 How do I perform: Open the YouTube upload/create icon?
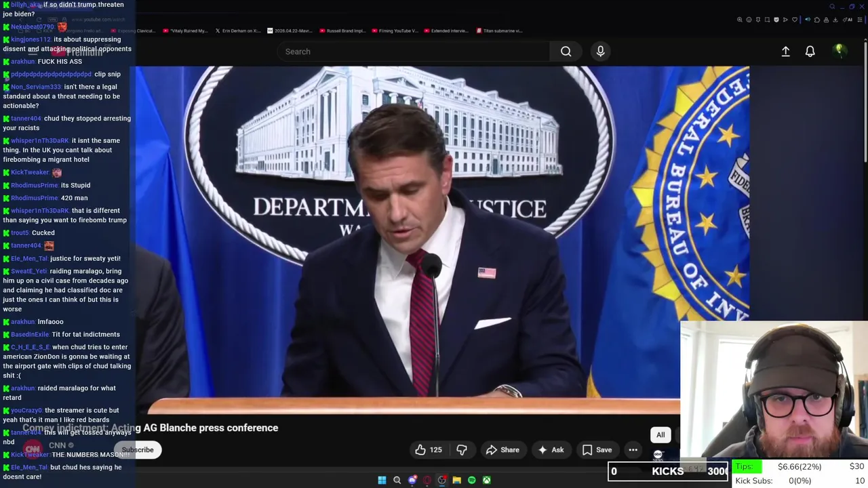click(x=785, y=52)
